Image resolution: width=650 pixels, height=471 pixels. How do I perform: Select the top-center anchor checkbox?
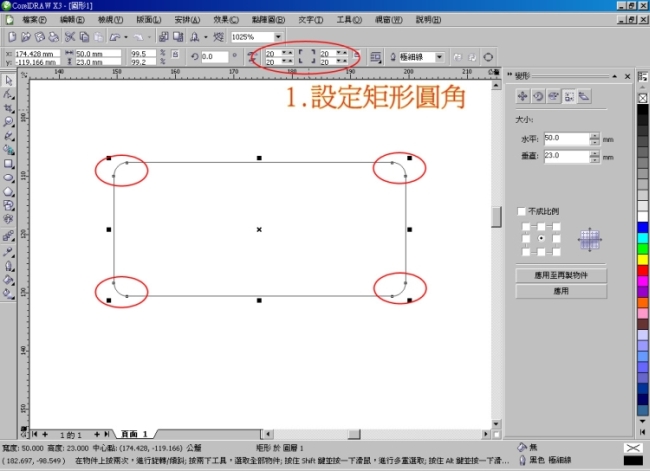pyautogui.click(x=541, y=226)
